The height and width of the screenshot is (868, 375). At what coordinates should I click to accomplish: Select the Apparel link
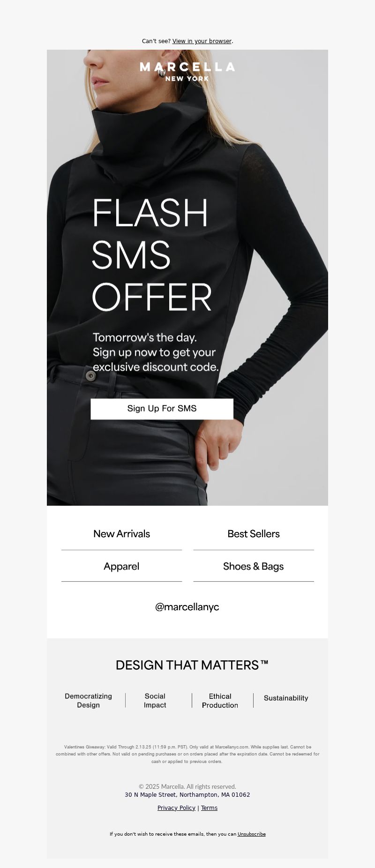[x=121, y=566]
